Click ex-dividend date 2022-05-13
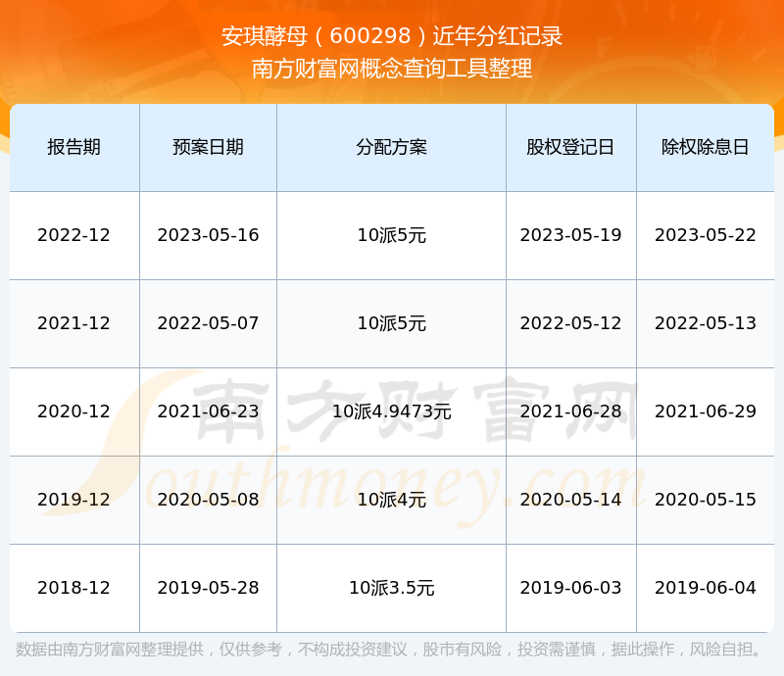 [705, 323]
